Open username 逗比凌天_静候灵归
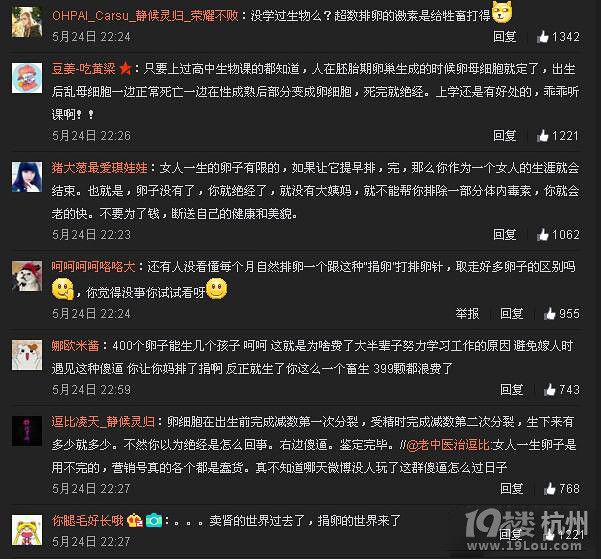This screenshot has width=601, height=559. pyautogui.click(x=103, y=422)
